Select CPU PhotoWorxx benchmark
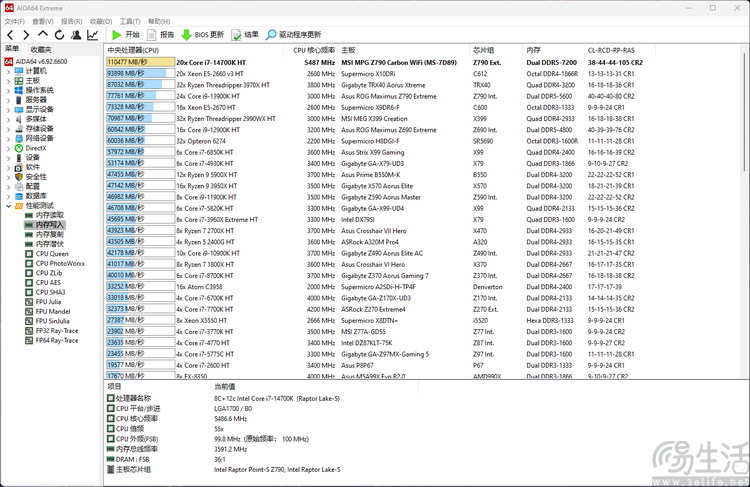 (x=60, y=263)
